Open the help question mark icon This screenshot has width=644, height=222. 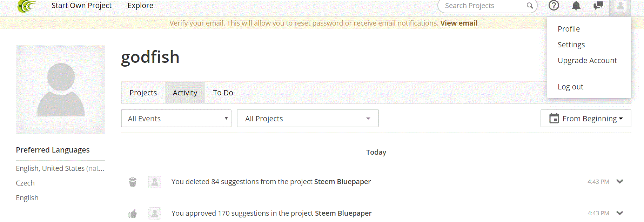pos(554,5)
